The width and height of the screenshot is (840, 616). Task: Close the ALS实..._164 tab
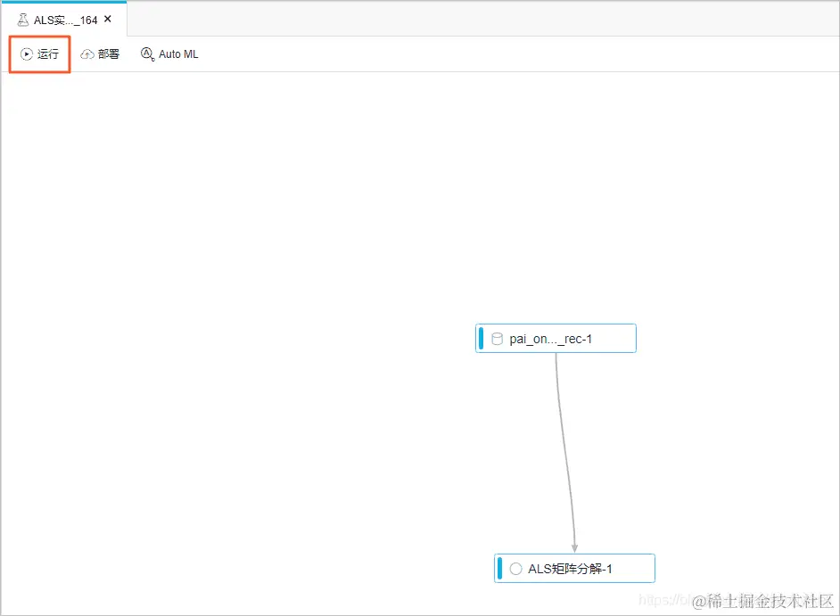[108, 20]
